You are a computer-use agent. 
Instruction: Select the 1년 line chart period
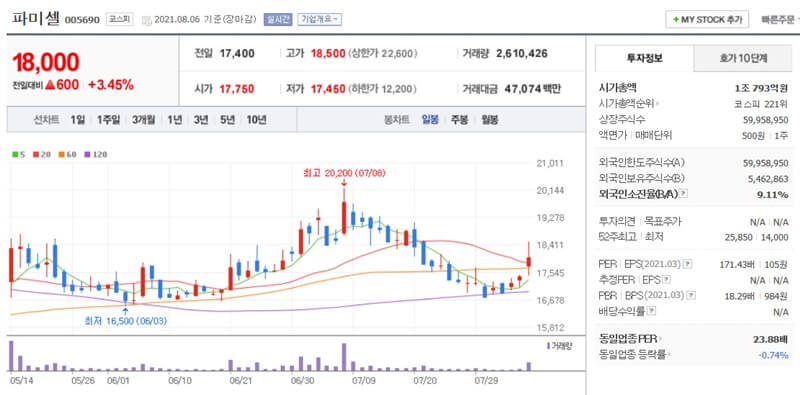coord(174,120)
